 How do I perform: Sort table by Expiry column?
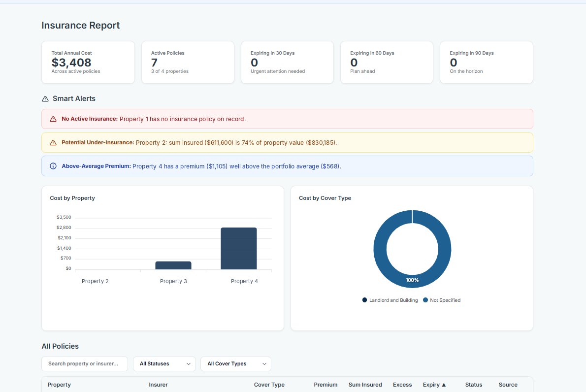click(435, 385)
